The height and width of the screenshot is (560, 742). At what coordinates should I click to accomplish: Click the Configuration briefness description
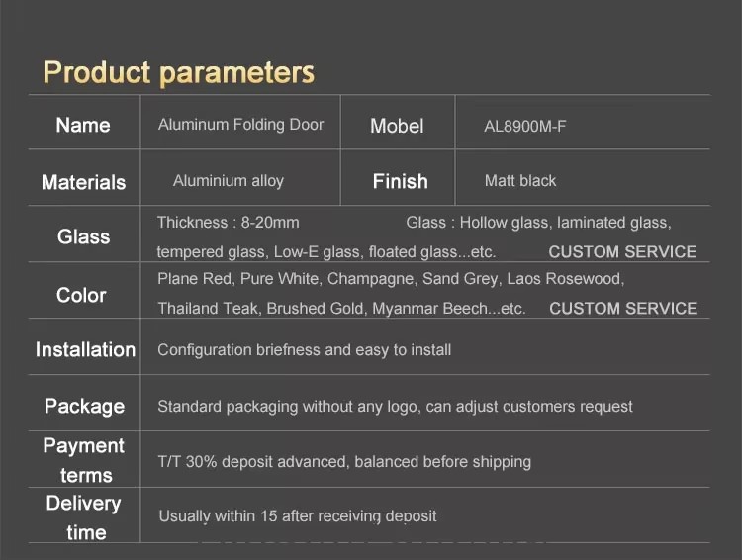point(305,350)
